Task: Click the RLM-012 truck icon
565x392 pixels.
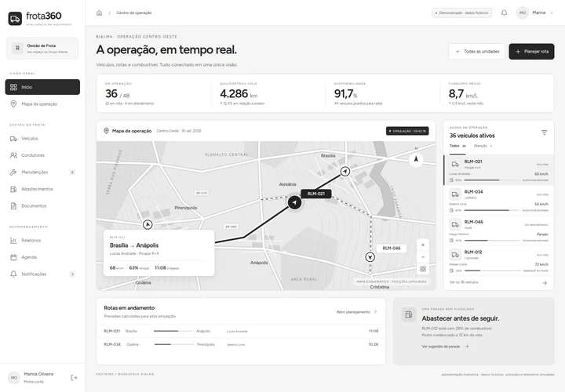Action: 455,255
